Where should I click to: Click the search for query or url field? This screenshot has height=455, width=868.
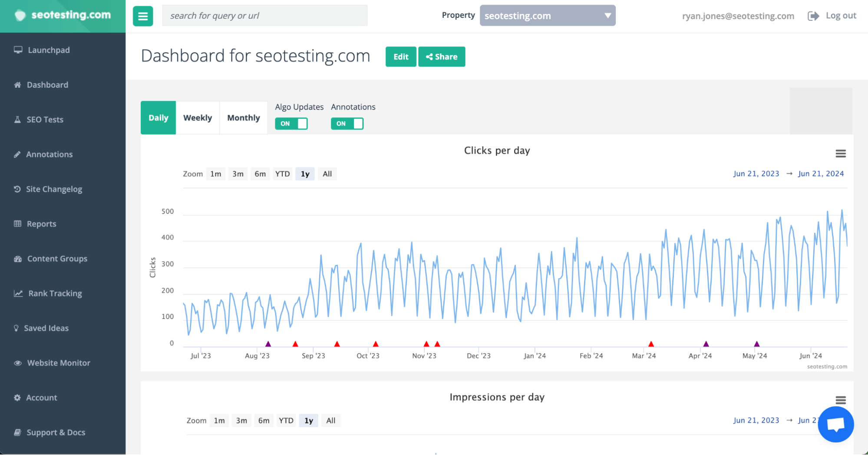click(x=264, y=16)
